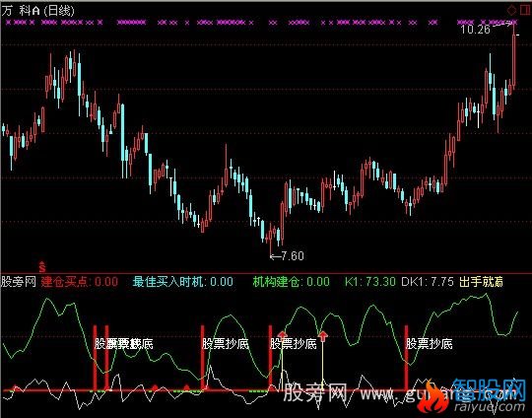Click the 出手就赢 yellow label

(481, 282)
